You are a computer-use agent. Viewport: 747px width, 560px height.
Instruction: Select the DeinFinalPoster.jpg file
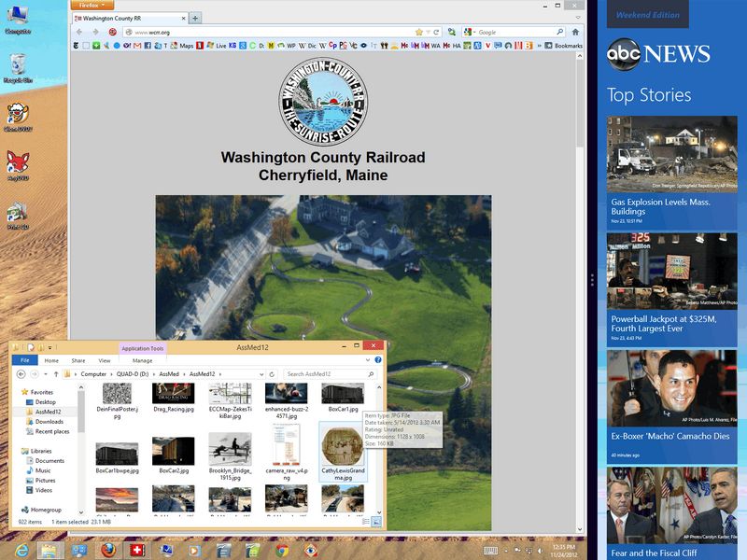point(118,401)
